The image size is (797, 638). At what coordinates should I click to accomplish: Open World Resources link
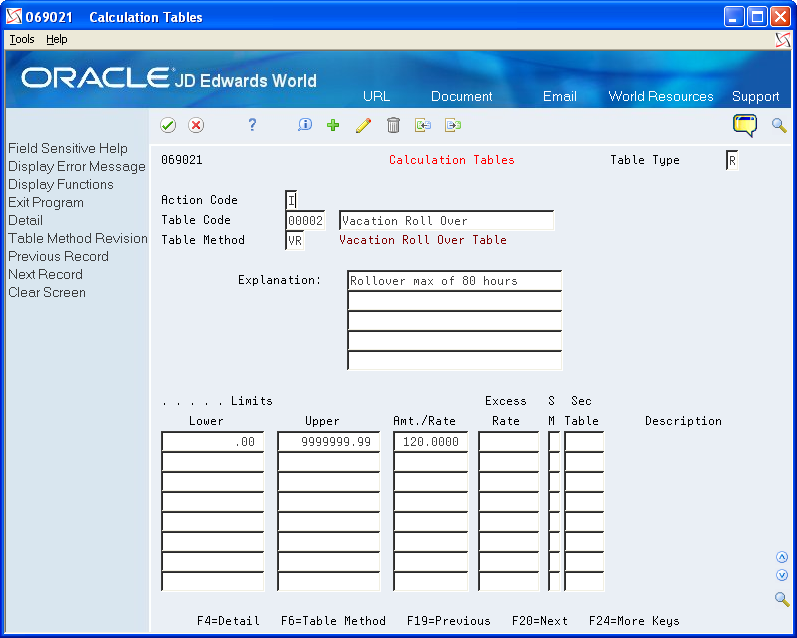pos(661,96)
